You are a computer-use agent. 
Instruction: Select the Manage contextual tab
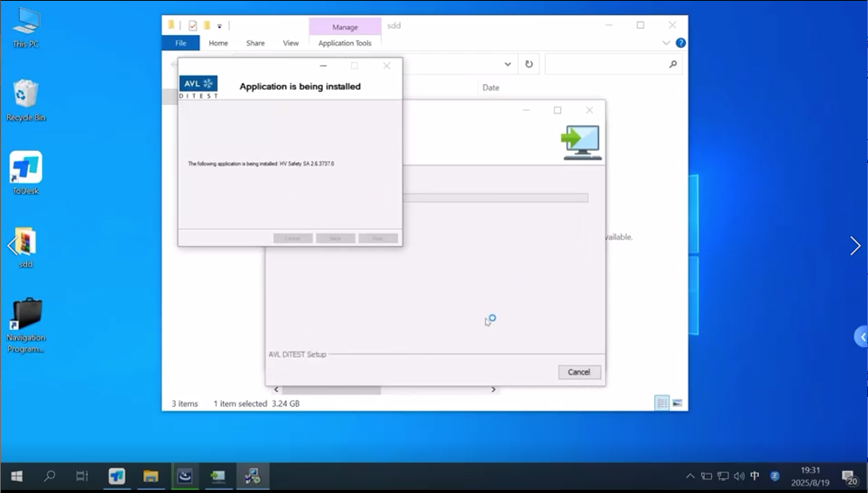pyautogui.click(x=344, y=26)
